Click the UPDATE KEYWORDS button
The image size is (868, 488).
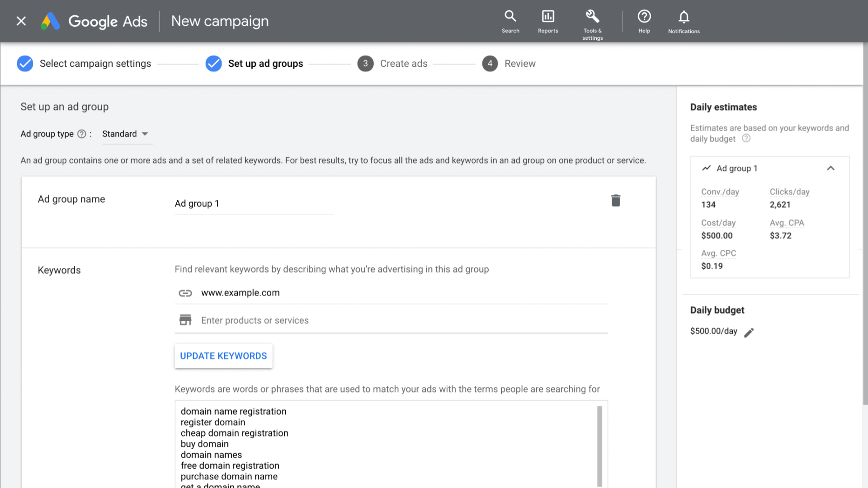(223, 356)
